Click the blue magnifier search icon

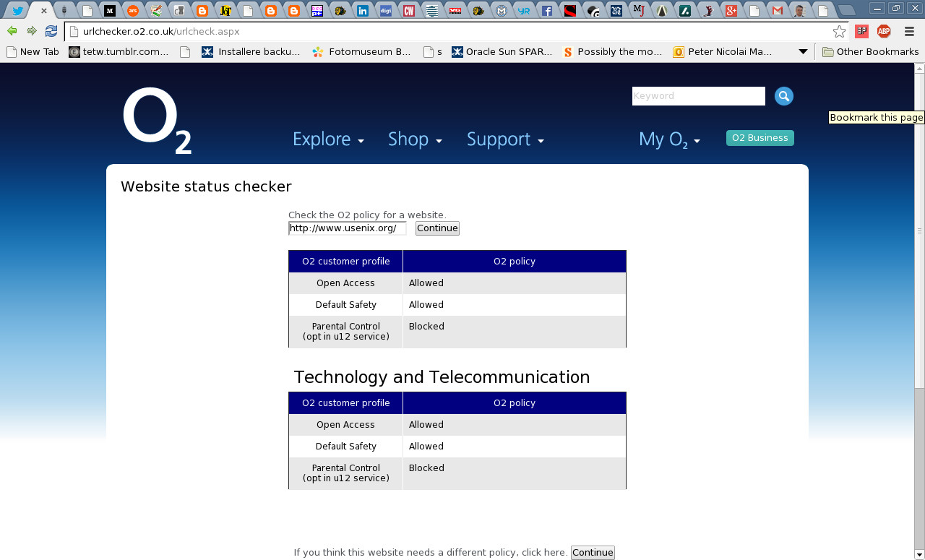point(784,96)
